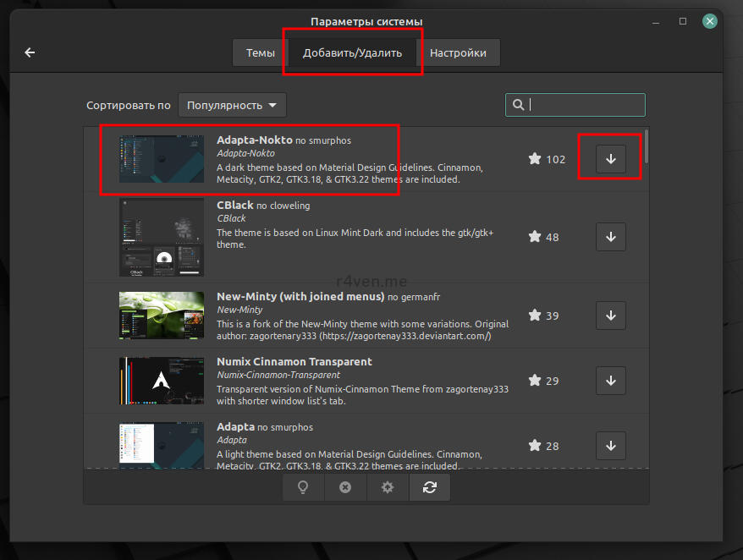Viewport: 743px width, 560px height.
Task: Focus the theme search field
Action: tap(584, 105)
